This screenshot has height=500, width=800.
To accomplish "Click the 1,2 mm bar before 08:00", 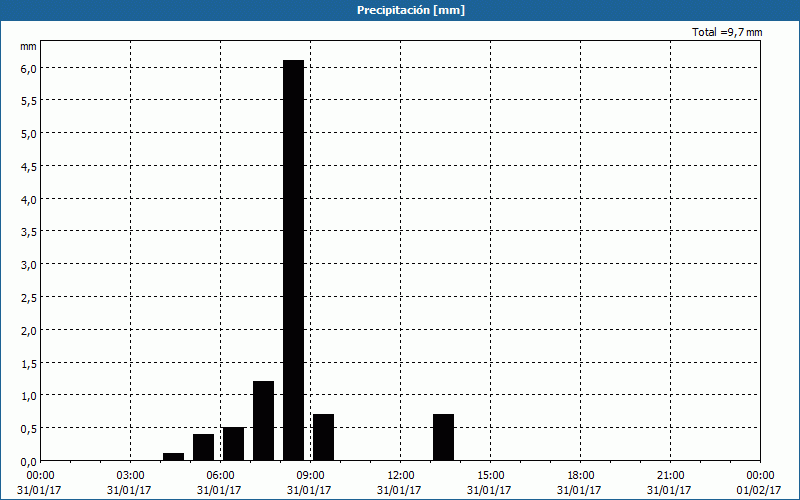I will coord(264,421).
